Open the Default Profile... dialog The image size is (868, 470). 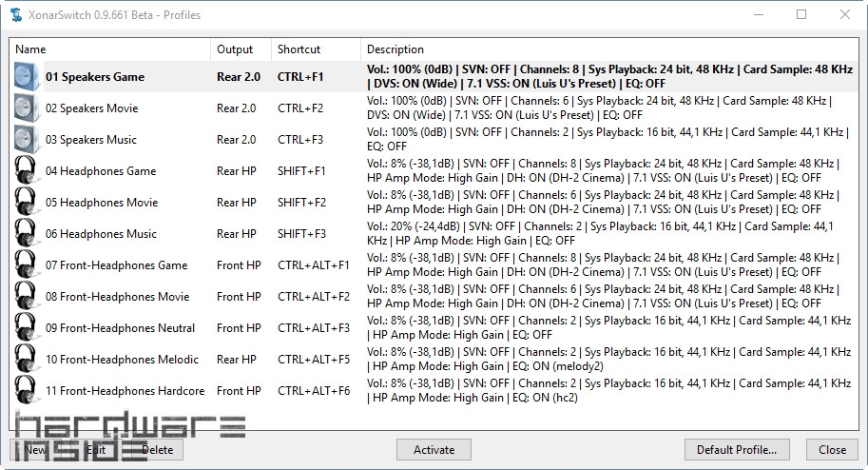click(737, 449)
